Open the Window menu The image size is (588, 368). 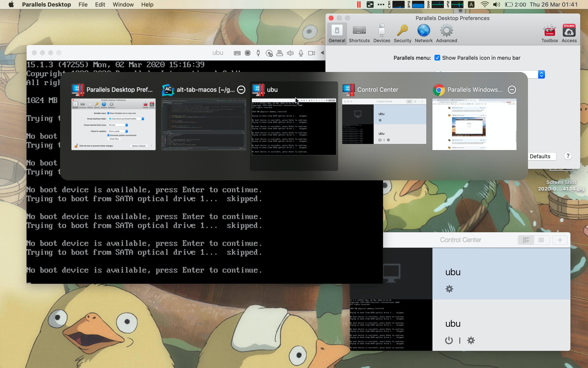tap(123, 4)
